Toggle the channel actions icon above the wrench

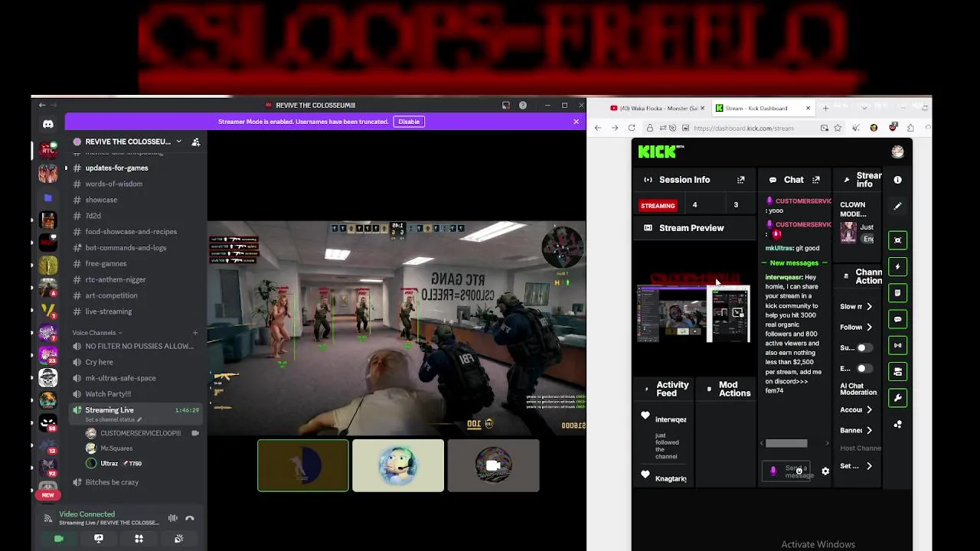click(x=897, y=371)
